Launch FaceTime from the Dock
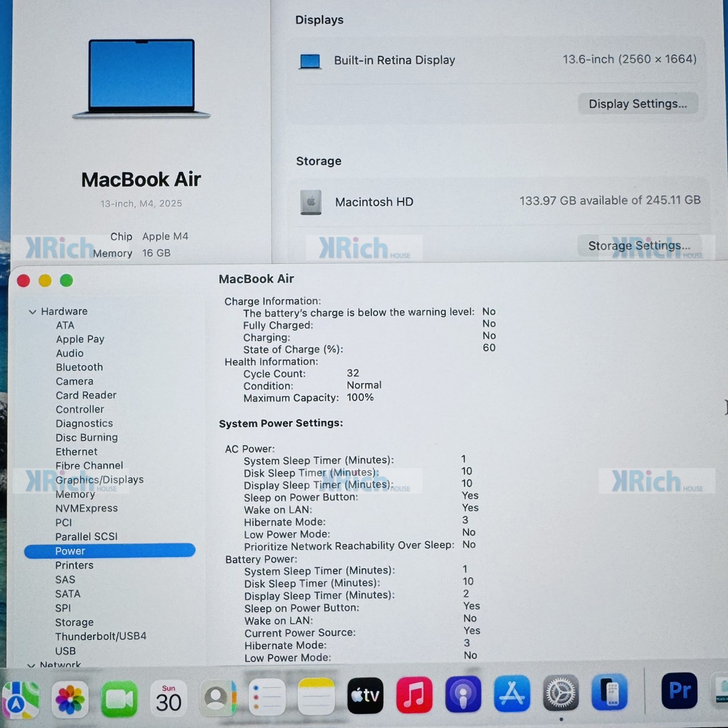 coord(119,698)
